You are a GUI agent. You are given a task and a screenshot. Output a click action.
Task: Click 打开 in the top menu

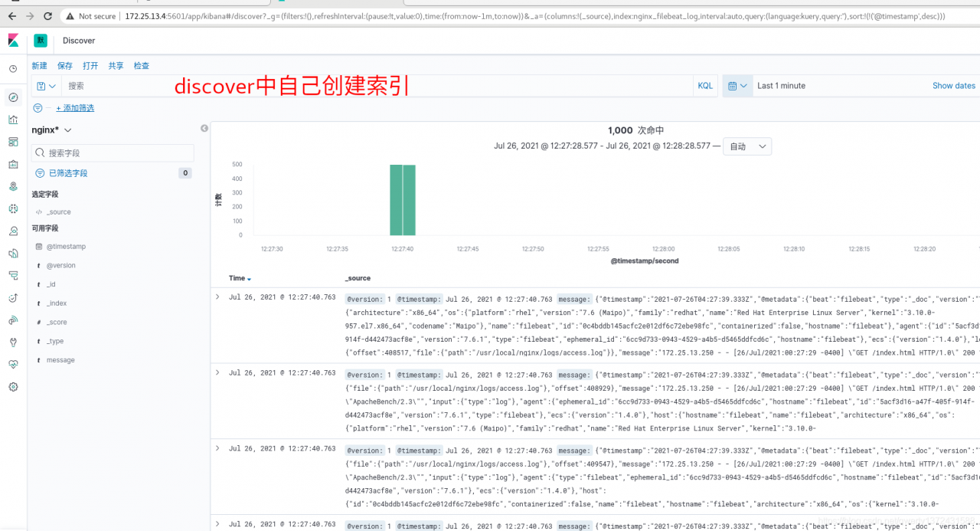click(x=90, y=66)
